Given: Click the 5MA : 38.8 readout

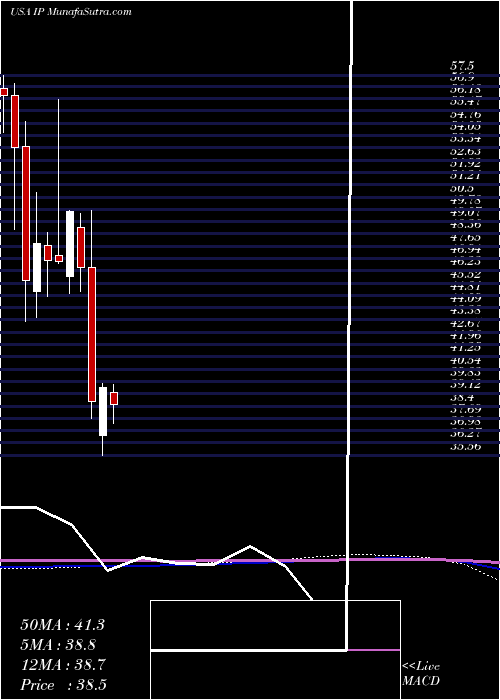Looking at the screenshot, I should 58,645.
